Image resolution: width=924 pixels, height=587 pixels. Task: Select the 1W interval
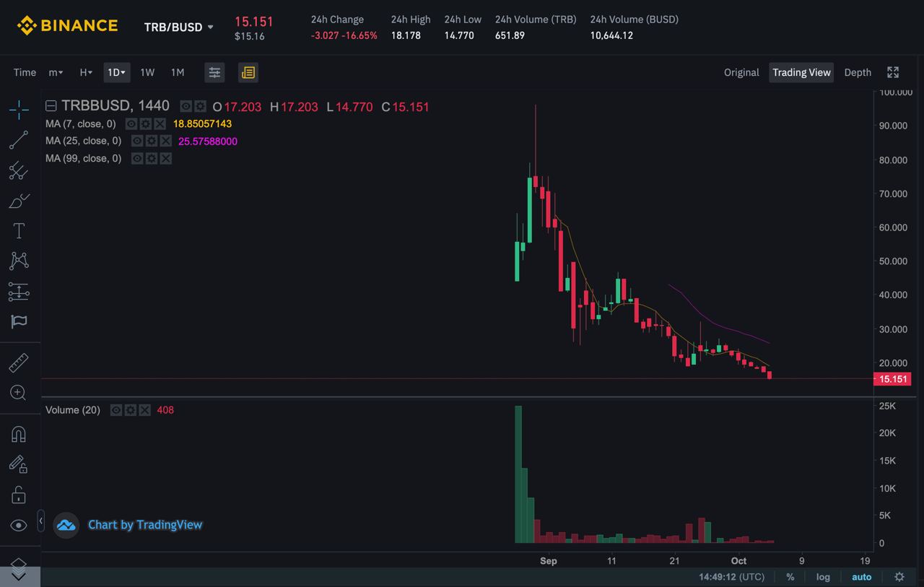tap(147, 72)
